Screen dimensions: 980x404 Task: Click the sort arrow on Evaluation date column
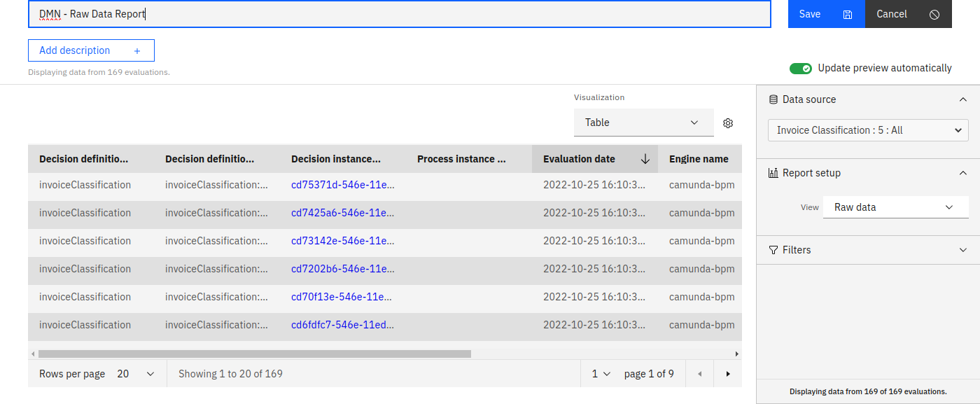[645, 159]
